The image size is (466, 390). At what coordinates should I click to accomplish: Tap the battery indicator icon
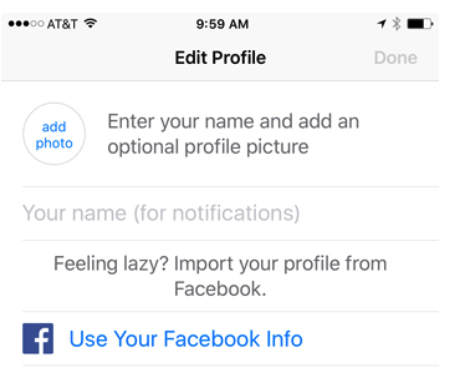pos(420,24)
